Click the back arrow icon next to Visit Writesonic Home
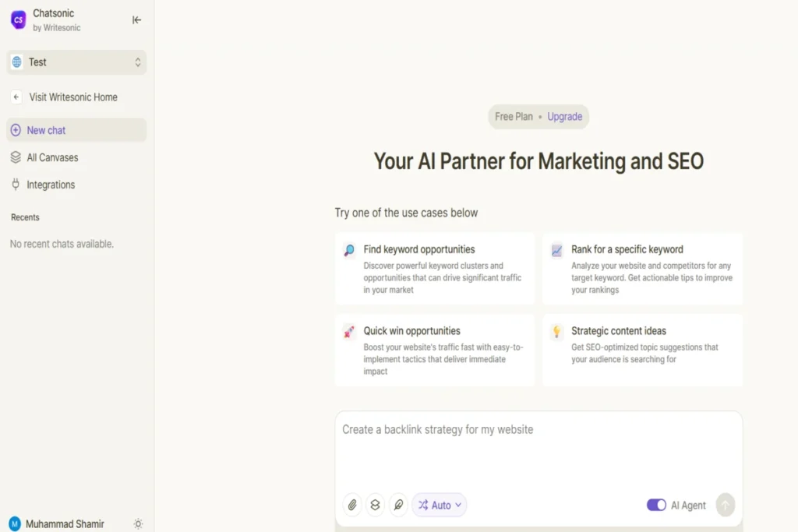The width and height of the screenshot is (798, 532). coord(16,97)
